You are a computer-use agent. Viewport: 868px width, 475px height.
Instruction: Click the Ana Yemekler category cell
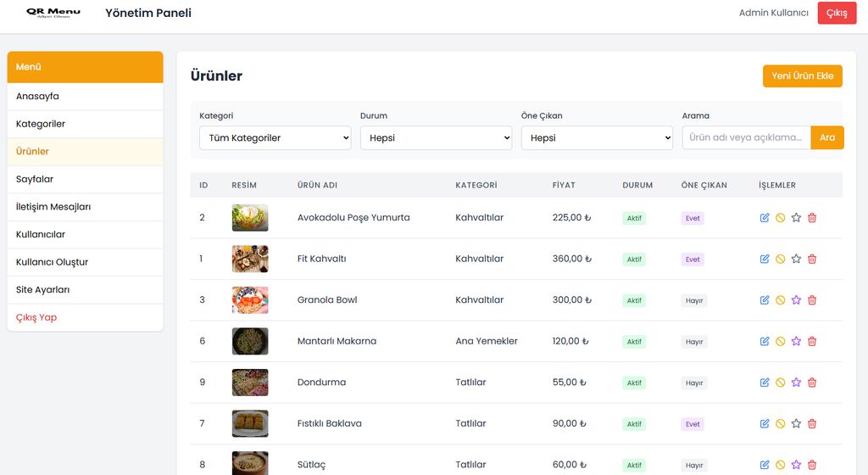pyautogui.click(x=487, y=341)
